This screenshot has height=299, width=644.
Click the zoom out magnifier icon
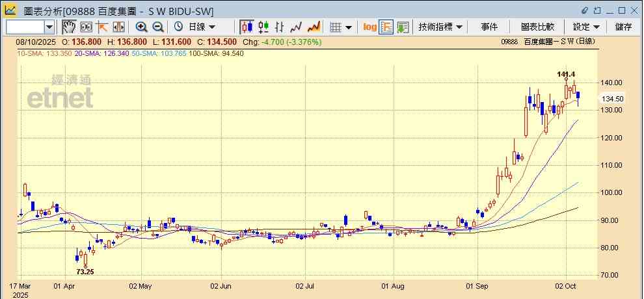[158, 27]
